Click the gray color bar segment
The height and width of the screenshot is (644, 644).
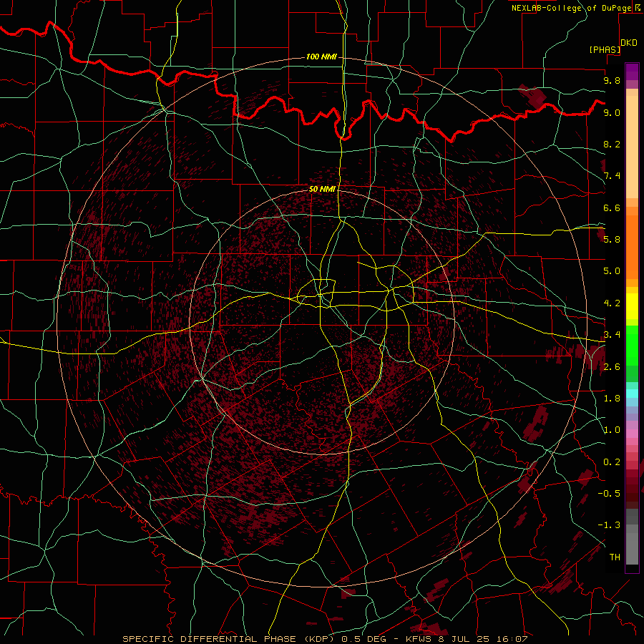[x=632, y=537]
